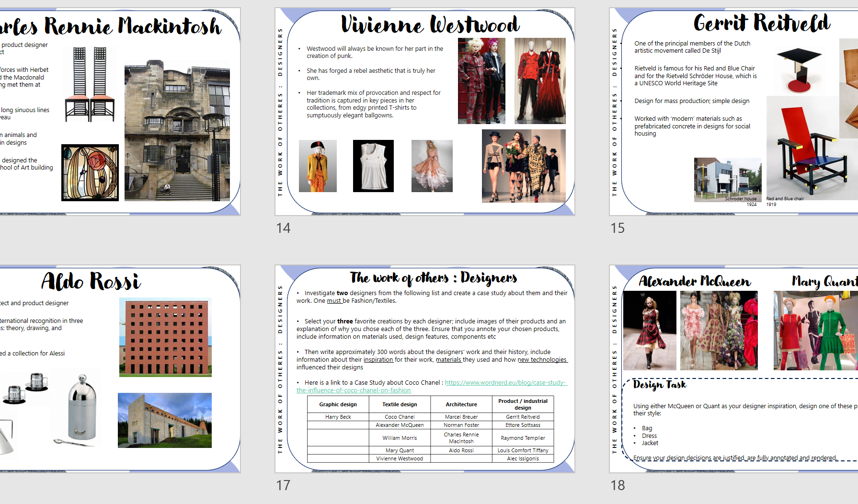This screenshot has width=858, height=504.
Task: Select the Charles Rennie Mackintosh slide thumbnail
Action: pyautogui.click(x=120, y=112)
